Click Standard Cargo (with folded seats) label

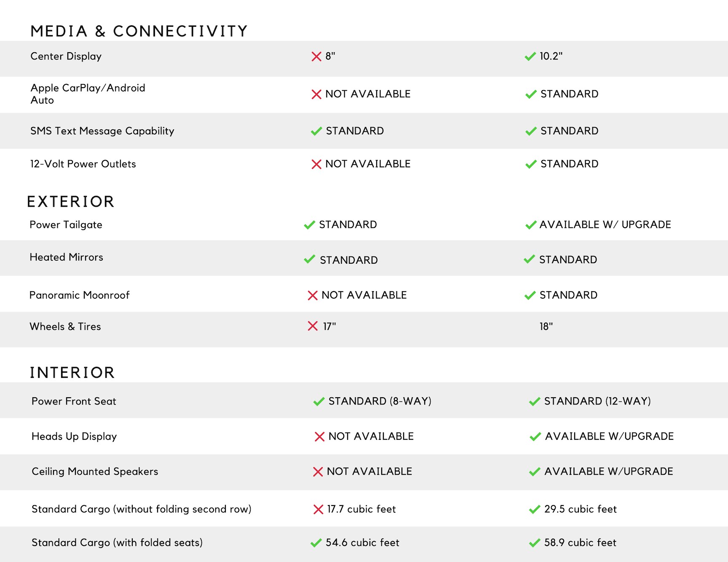pyautogui.click(x=117, y=543)
